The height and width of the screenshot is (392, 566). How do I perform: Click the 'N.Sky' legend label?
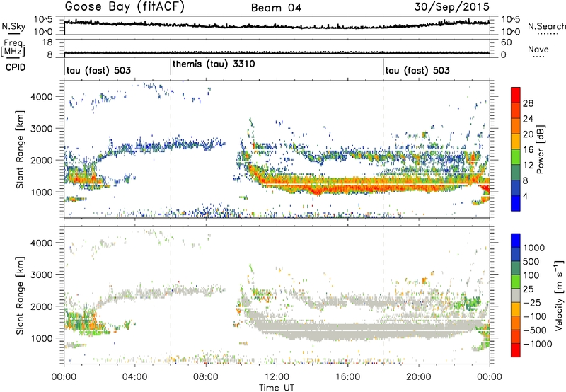point(13,26)
